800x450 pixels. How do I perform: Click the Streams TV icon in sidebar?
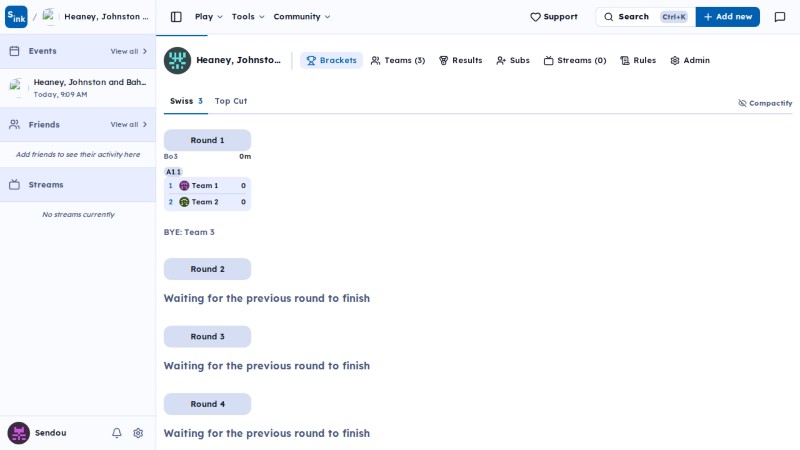[x=14, y=185]
